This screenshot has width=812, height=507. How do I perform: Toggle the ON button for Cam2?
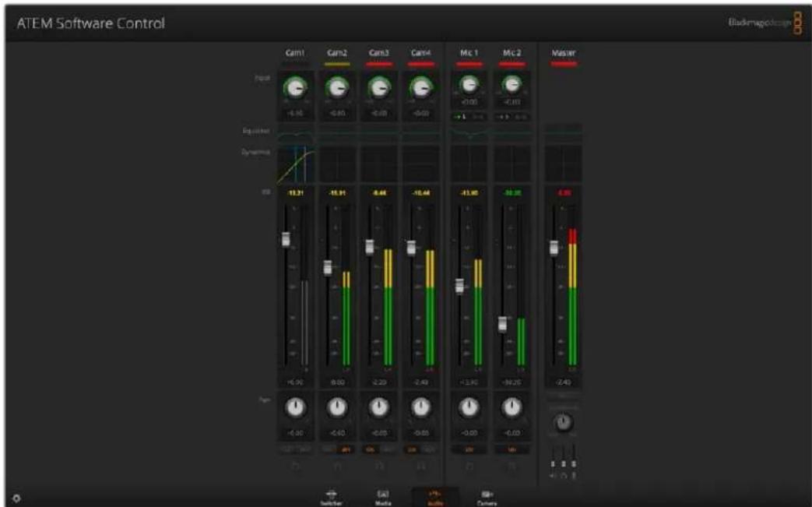tap(329, 449)
